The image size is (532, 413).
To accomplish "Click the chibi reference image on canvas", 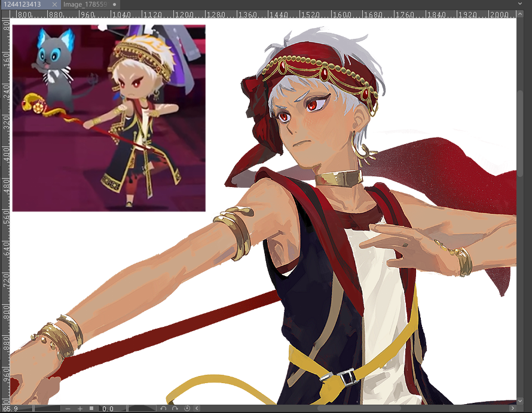I will [x=109, y=118].
